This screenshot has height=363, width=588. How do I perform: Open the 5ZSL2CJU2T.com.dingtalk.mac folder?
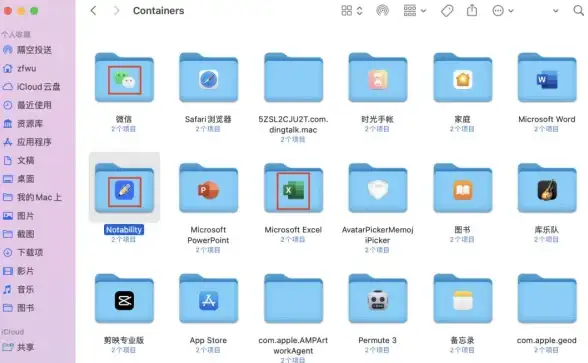coord(293,78)
